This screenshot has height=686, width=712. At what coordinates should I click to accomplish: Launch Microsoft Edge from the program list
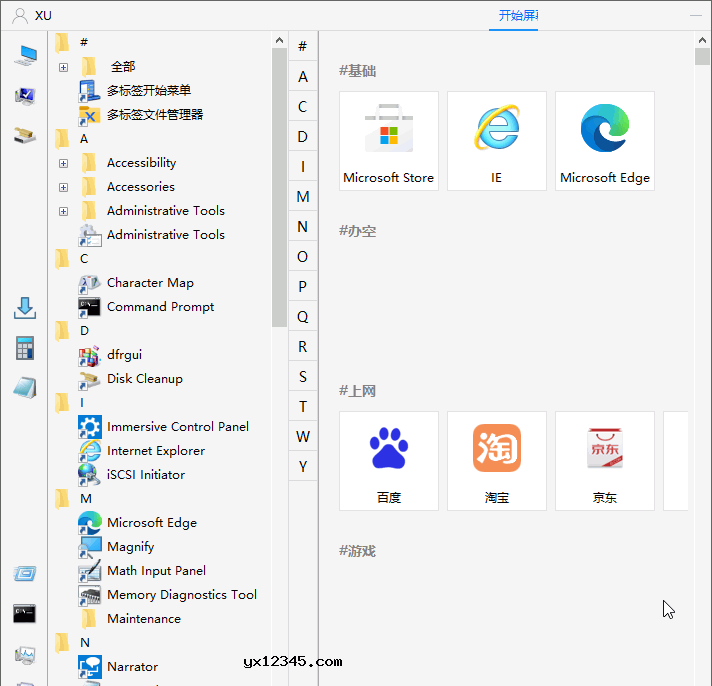(138, 523)
